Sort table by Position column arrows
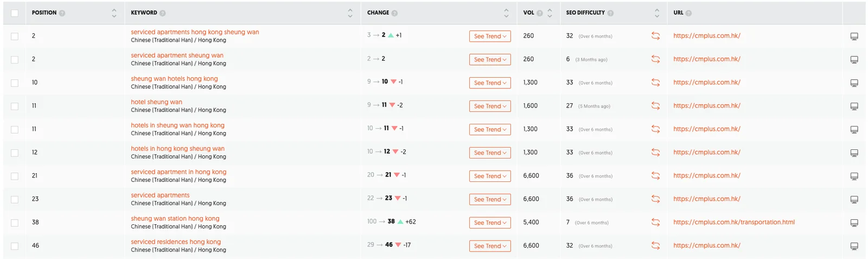This screenshot has width=868, height=259. click(114, 13)
